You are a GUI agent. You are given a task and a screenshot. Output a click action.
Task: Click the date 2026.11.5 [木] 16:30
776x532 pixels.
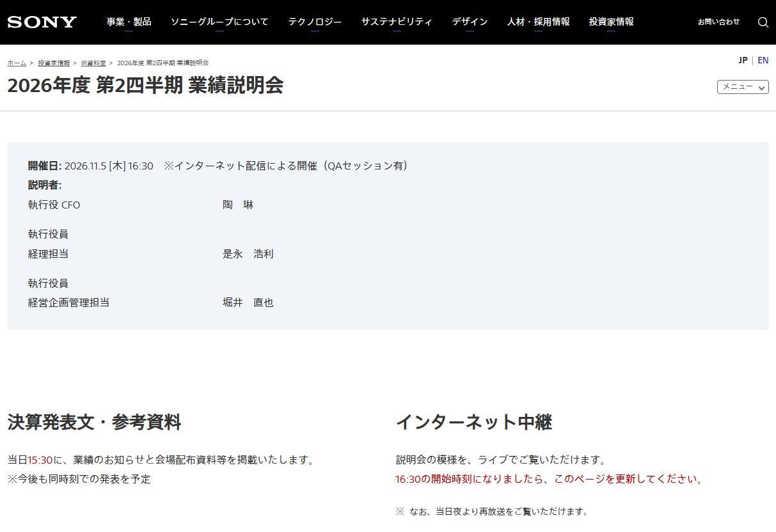(x=109, y=166)
